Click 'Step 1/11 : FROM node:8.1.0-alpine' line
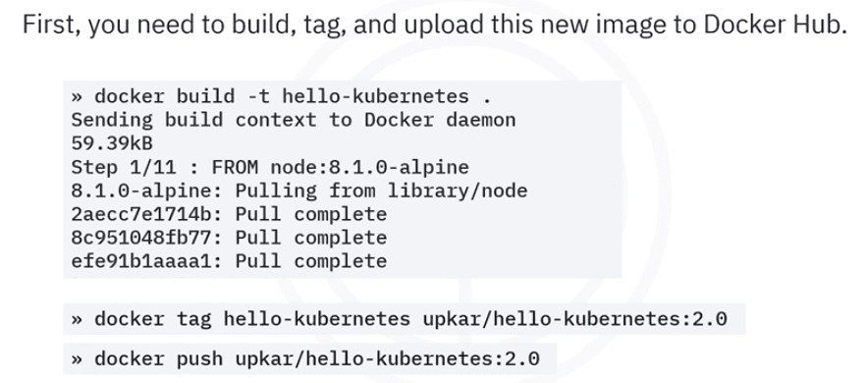 pos(270,167)
